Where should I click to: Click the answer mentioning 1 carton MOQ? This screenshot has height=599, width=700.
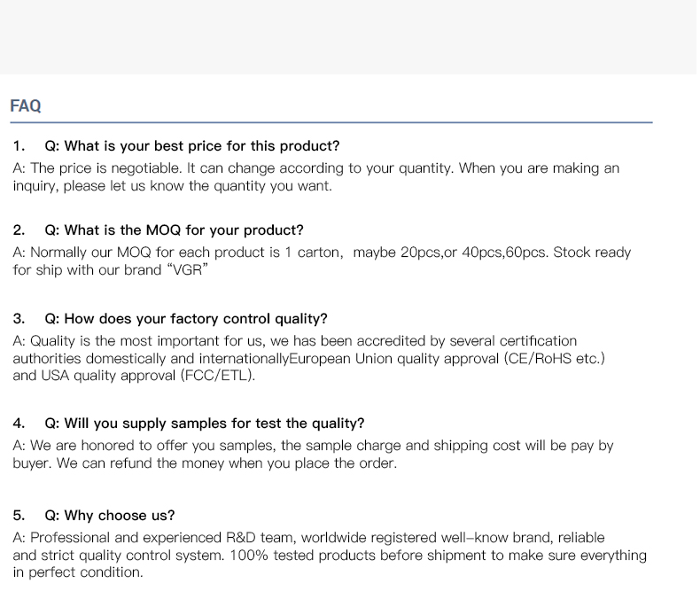[x=322, y=261]
